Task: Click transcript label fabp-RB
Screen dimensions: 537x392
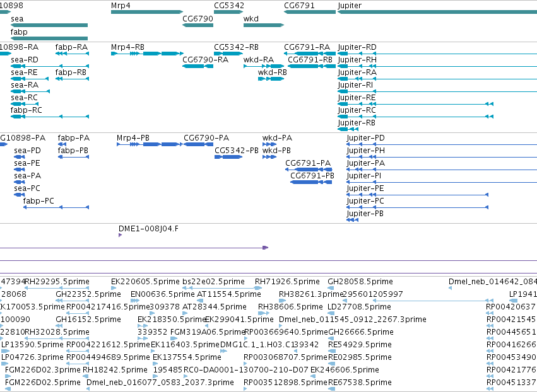Action: coord(71,72)
